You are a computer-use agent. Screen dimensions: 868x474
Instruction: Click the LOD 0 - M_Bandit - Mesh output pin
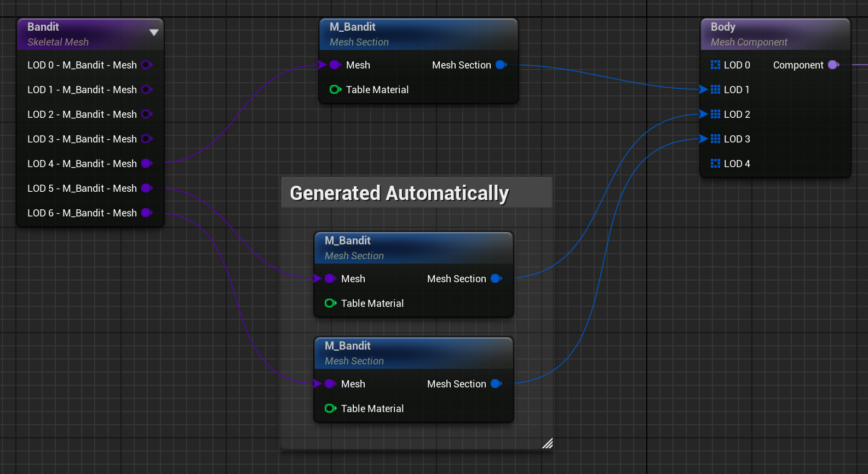[x=147, y=65]
